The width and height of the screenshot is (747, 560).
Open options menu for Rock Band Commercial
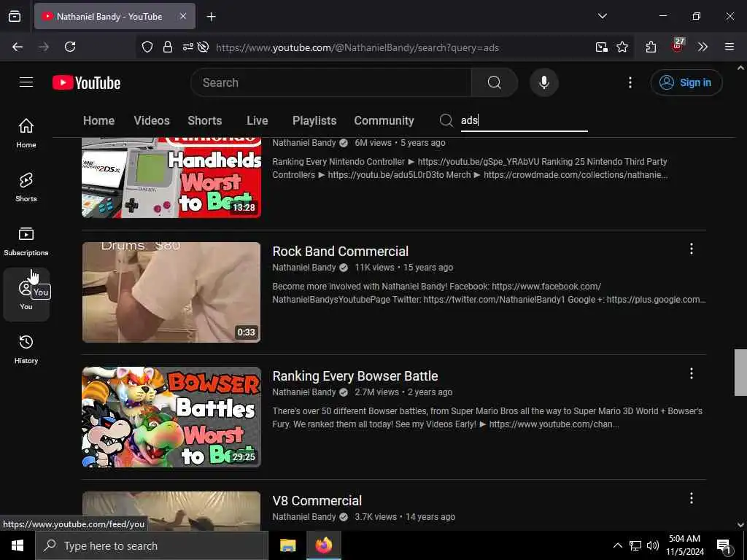(x=692, y=249)
